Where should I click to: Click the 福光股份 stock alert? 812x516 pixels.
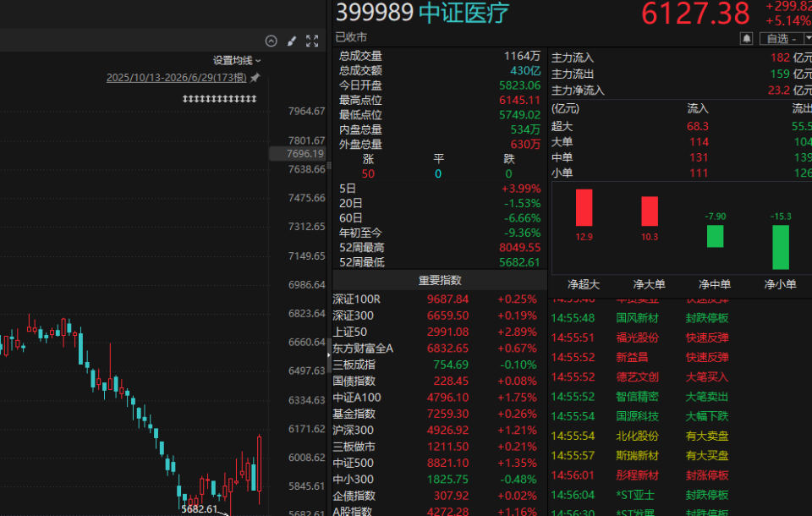click(637, 338)
